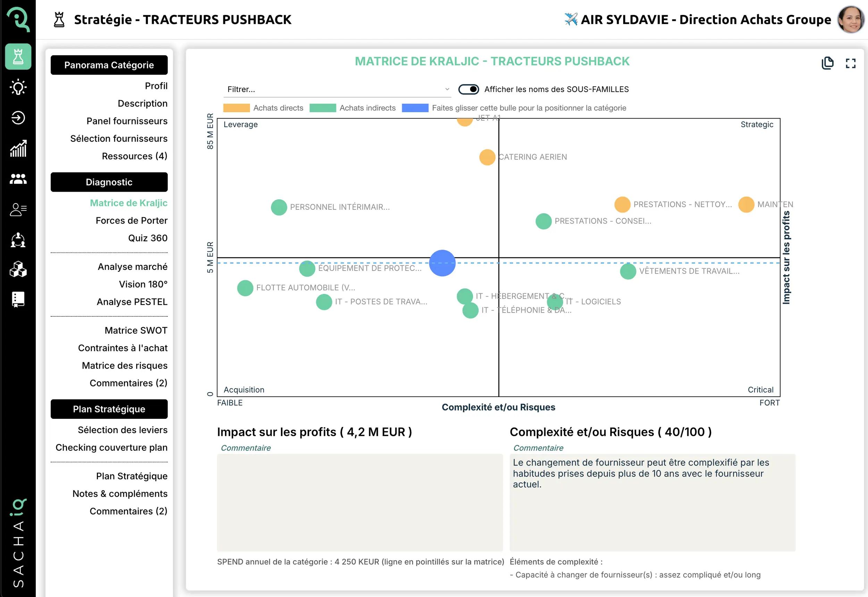Viewport: 868px width, 597px height.
Task: Collapse the Panorama Catégorie section
Action: (x=109, y=65)
